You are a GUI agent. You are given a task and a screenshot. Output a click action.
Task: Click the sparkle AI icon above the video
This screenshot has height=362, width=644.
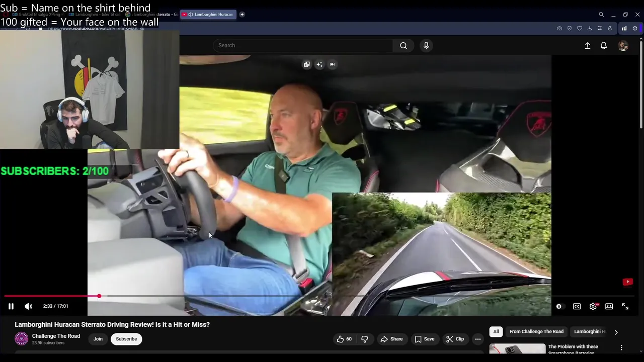click(x=319, y=64)
